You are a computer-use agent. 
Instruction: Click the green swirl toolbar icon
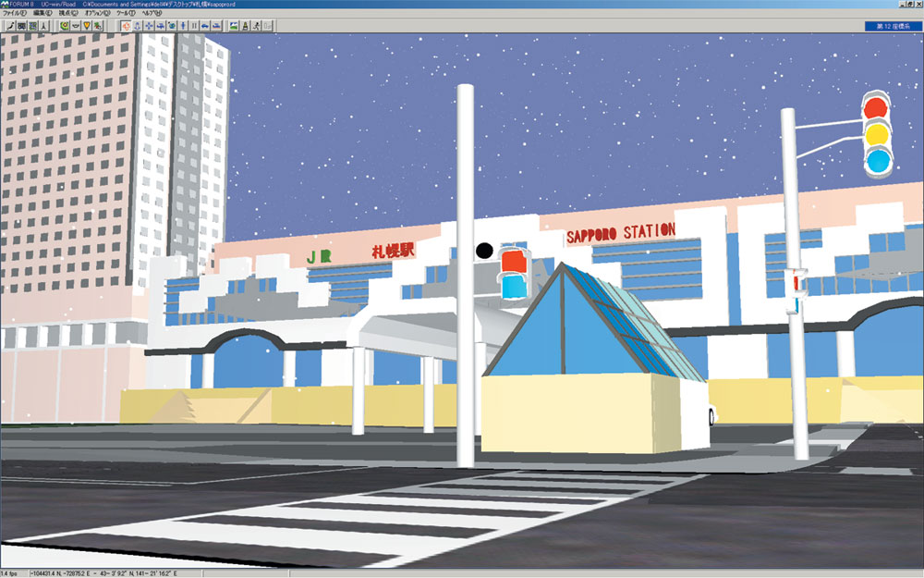click(x=65, y=26)
